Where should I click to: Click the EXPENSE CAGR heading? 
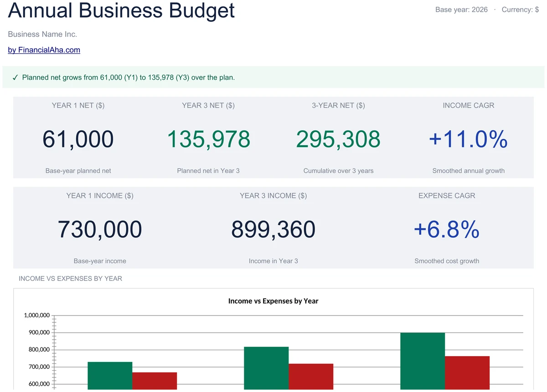(x=447, y=195)
